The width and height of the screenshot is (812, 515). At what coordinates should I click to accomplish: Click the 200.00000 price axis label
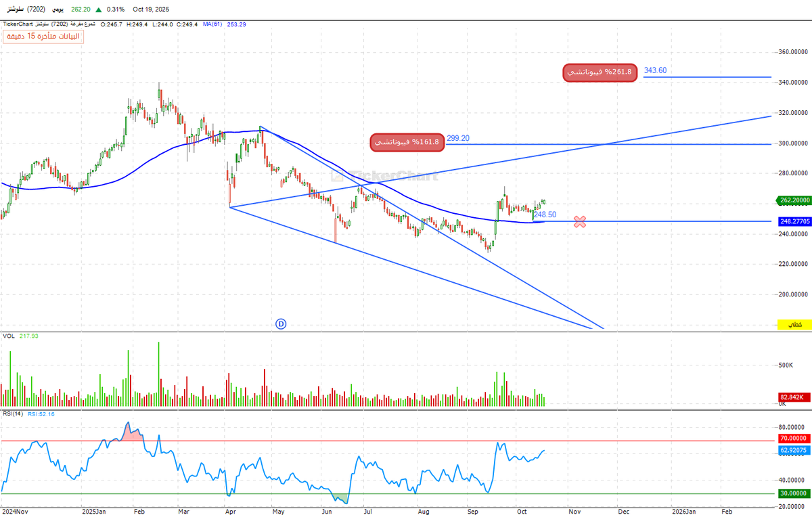[x=794, y=294]
